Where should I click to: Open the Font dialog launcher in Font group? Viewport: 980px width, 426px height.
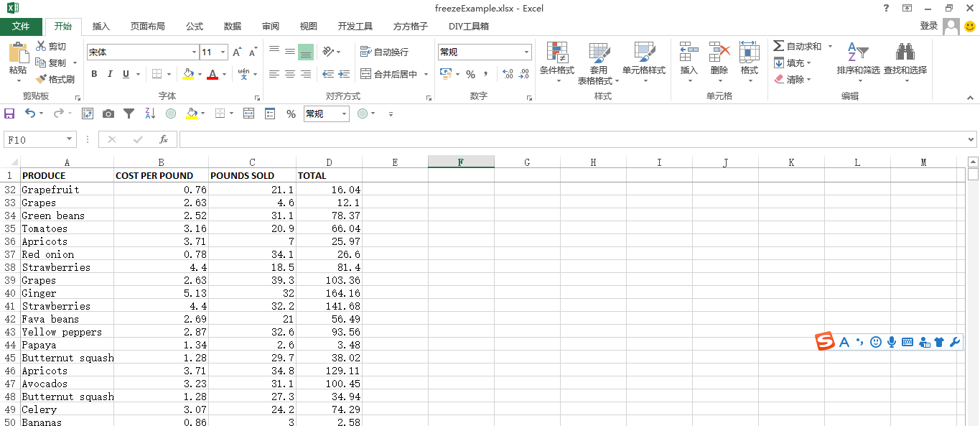click(x=258, y=97)
